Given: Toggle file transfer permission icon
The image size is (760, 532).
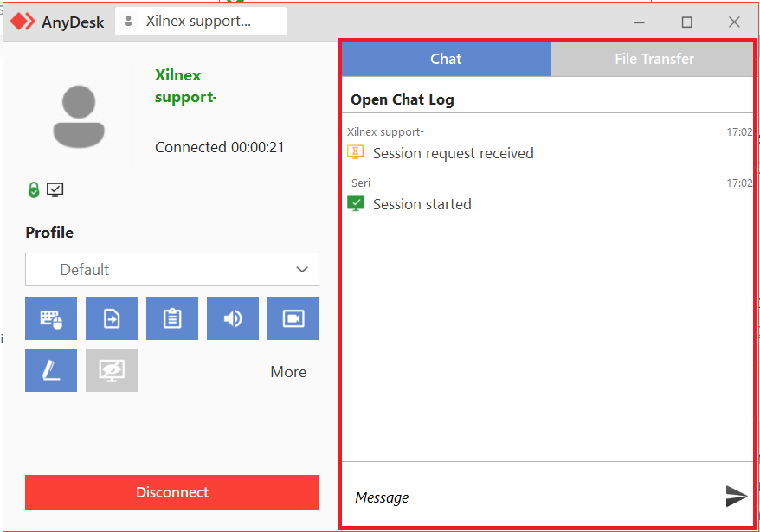Looking at the screenshot, I should coord(112,318).
